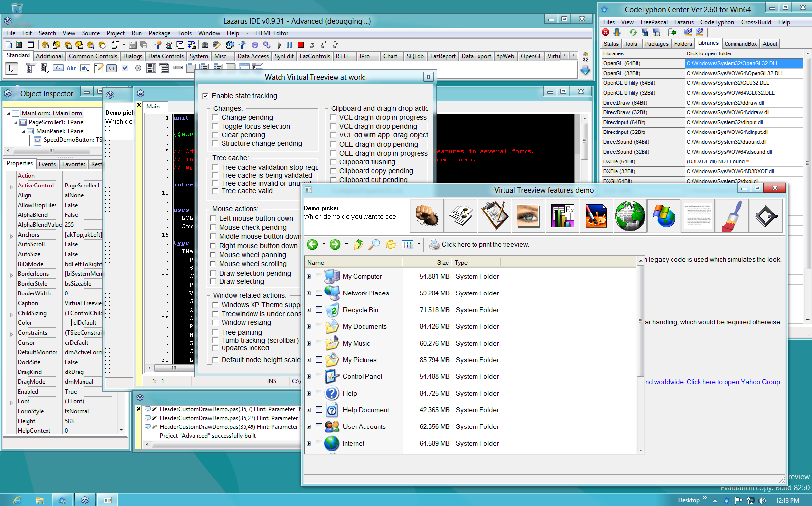Image resolution: width=812 pixels, height=506 pixels.
Task: Click the Run arrow in Lazarus toolbar
Action: [x=278, y=45]
